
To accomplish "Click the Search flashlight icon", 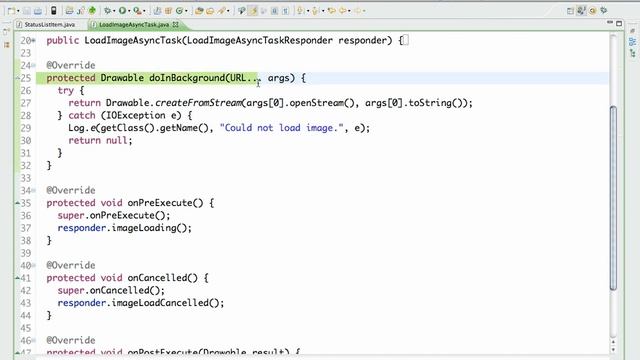I will point(221,11).
